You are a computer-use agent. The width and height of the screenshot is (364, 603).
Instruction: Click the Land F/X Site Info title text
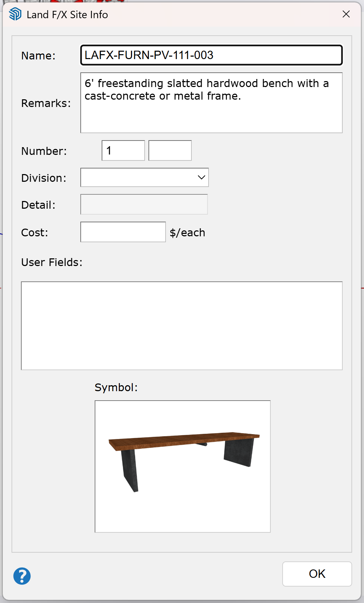tap(67, 15)
